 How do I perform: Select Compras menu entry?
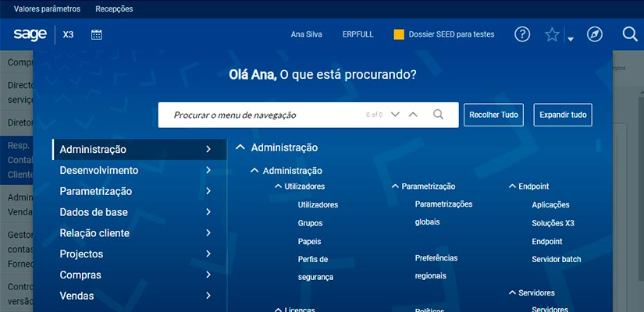point(140,275)
